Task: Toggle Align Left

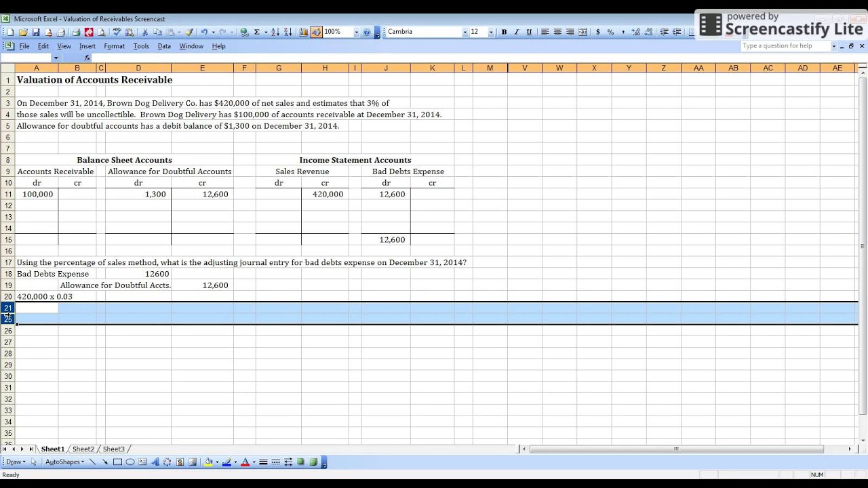Action: tap(545, 32)
